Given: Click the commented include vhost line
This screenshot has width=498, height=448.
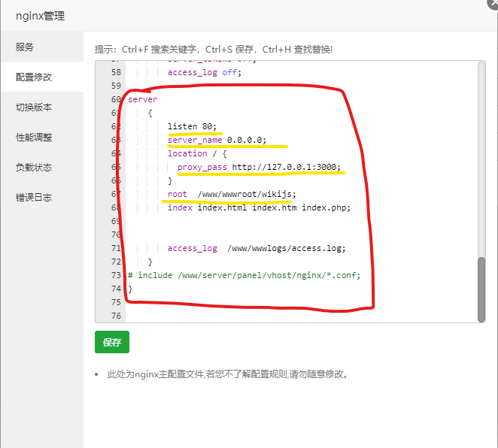Looking at the screenshot, I should point(244,275).
